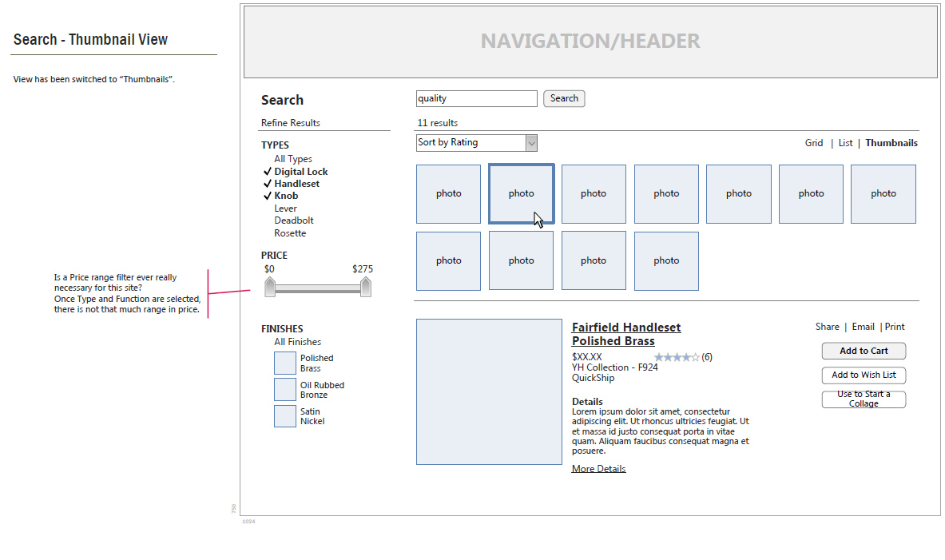Click the Polished Brass finish swatch
This screenshot has height=560, width=945.
(x=285, y=363)
